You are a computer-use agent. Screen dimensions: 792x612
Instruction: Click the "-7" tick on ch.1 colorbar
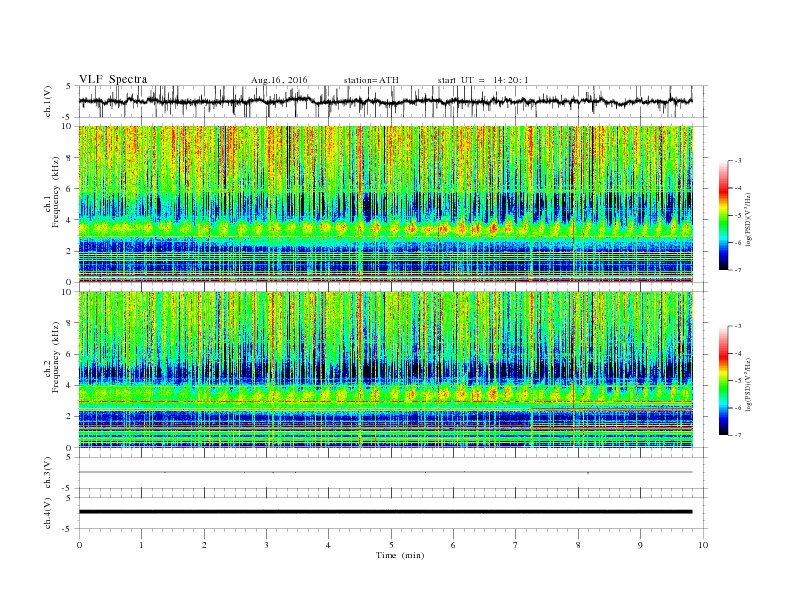coord(737,270)
